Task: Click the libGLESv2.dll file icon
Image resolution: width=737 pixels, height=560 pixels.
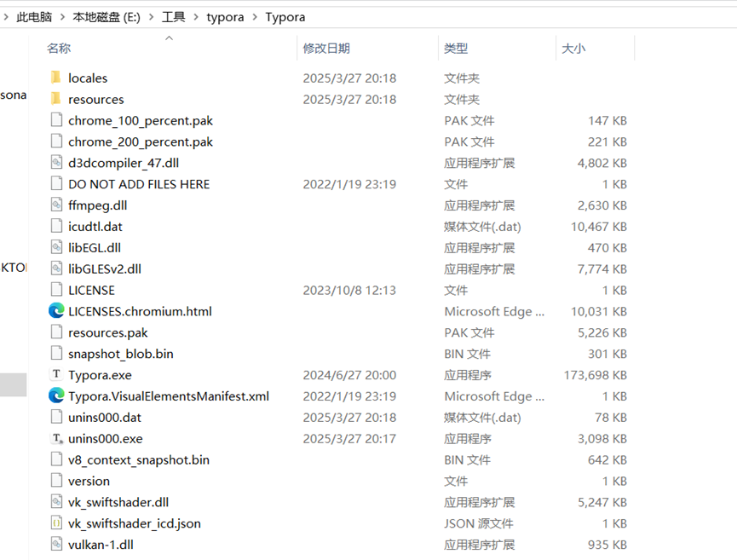Action: pyautogui.click(x=56, y=268)
